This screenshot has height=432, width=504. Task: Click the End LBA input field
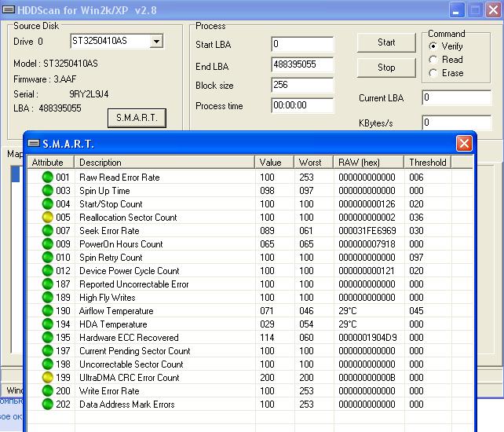tap(302, 64)
